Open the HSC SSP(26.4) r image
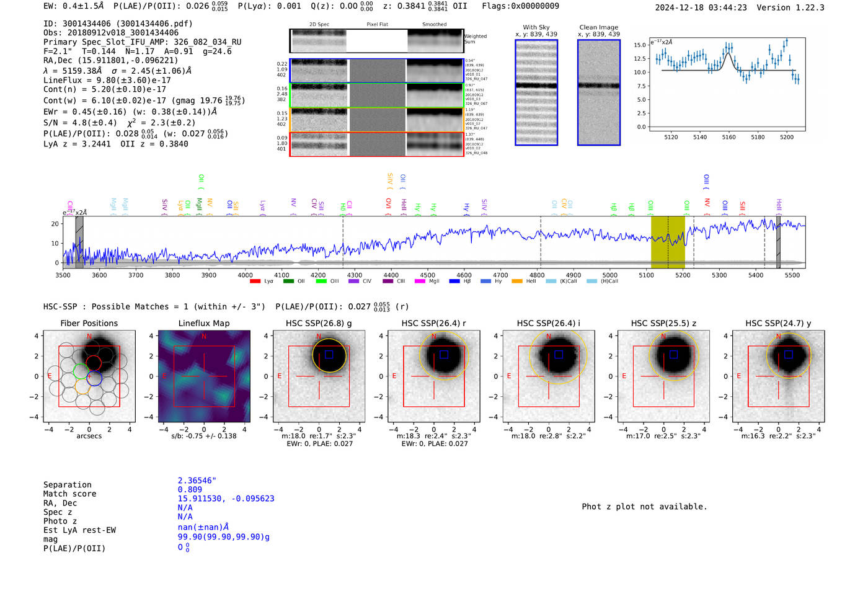 434,376
